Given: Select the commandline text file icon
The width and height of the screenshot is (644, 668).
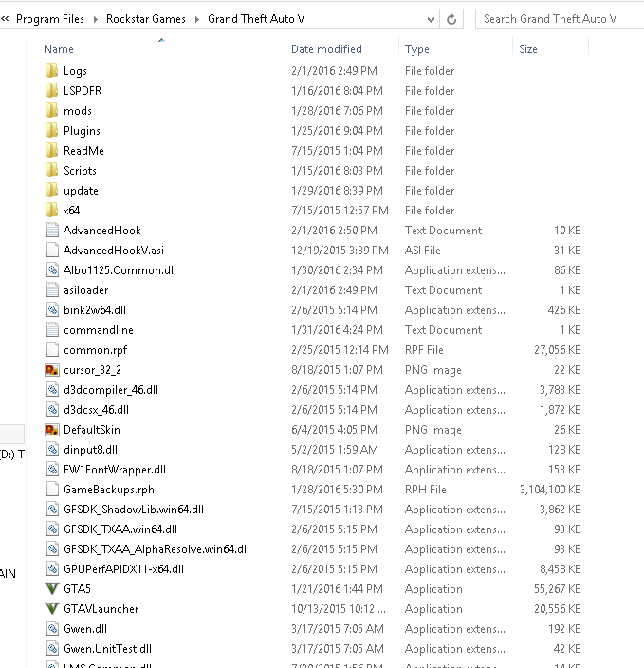Looking at the screenshot, I should coord(52,330).
